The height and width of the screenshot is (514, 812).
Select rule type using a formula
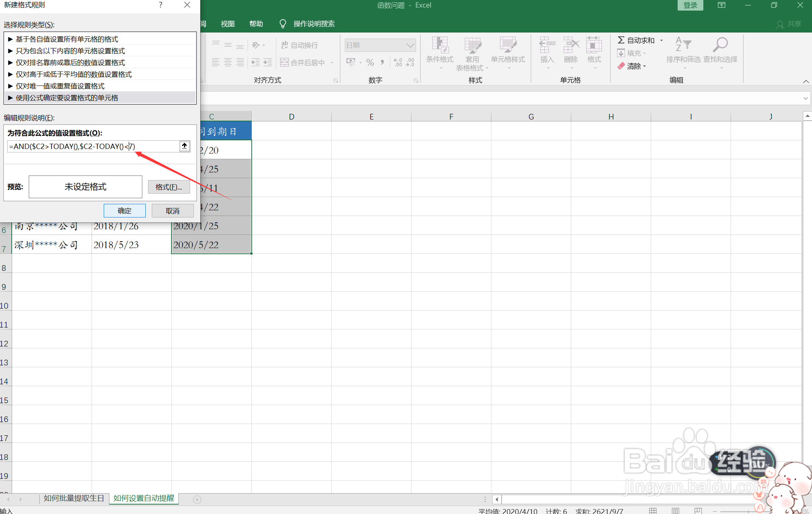tap(67, 98)
